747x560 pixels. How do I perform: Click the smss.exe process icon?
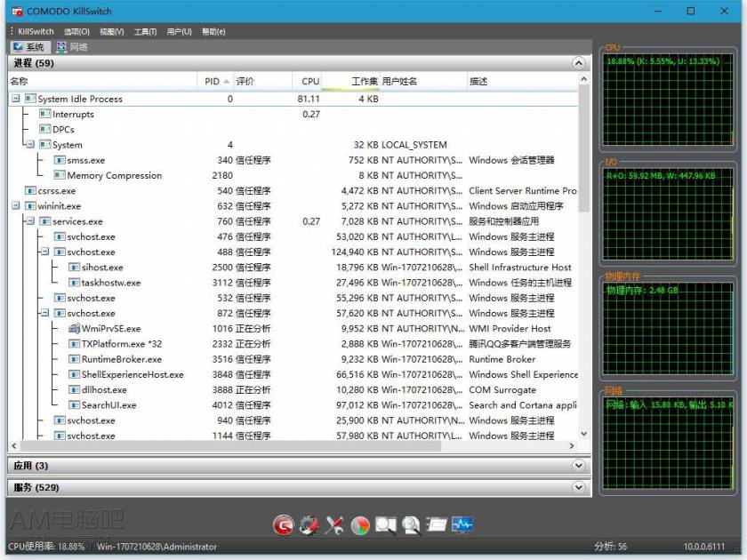click(x=60, y=160)
